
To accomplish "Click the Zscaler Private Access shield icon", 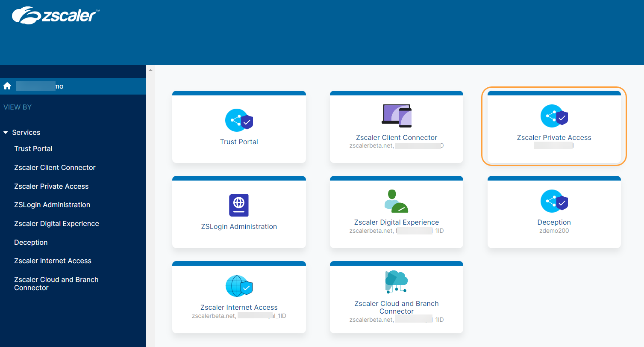I will tap(554, 116).
